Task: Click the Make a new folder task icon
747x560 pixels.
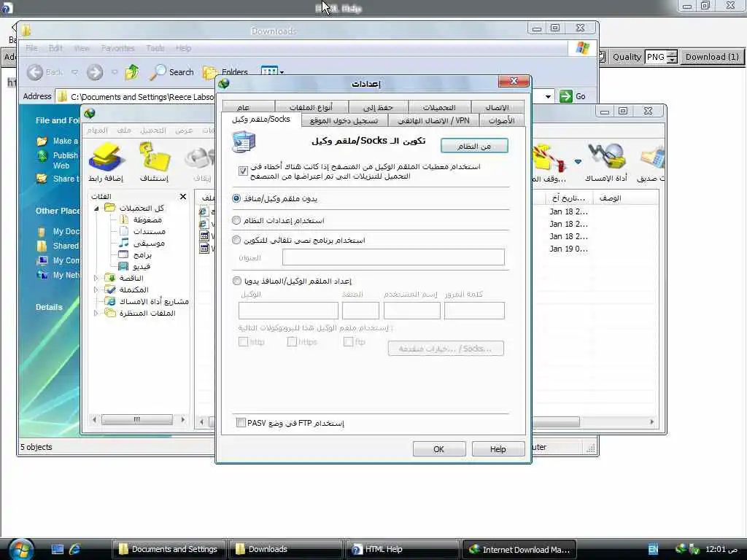Action: (x=42, y=141)
